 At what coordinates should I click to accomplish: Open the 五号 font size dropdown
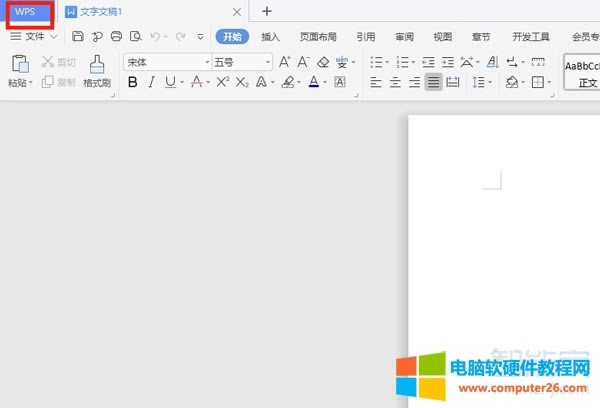[240, 62]
